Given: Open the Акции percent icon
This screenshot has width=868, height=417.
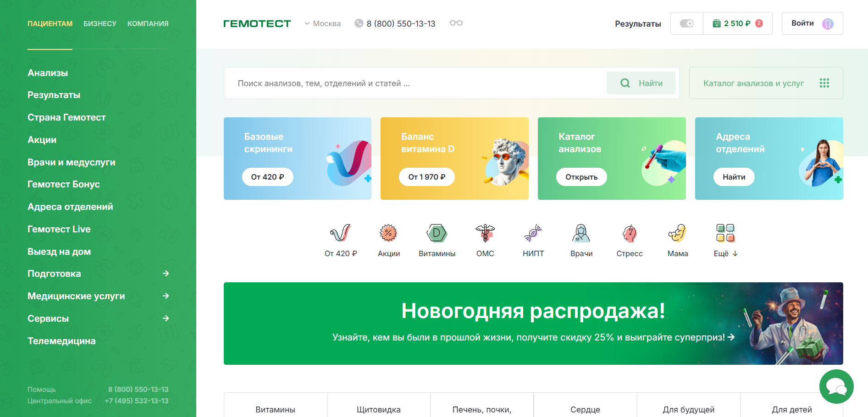Looking at the screenshot, I should (x=388, y=233).
